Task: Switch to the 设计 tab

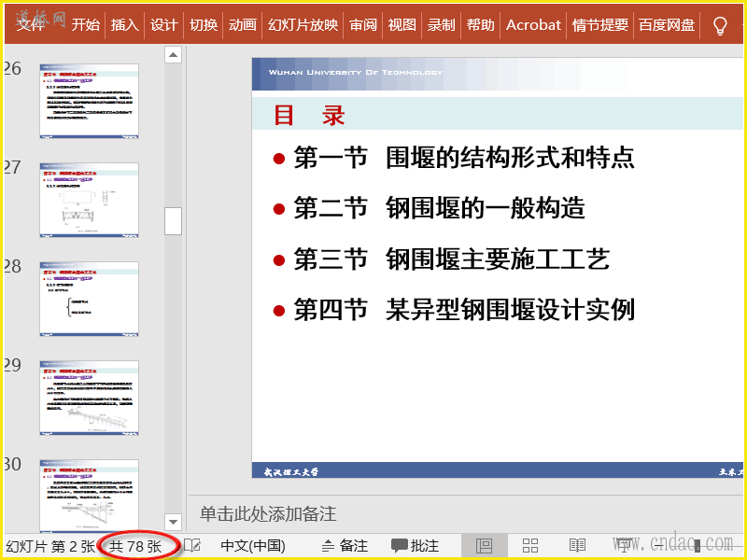Action: point(164,24)
